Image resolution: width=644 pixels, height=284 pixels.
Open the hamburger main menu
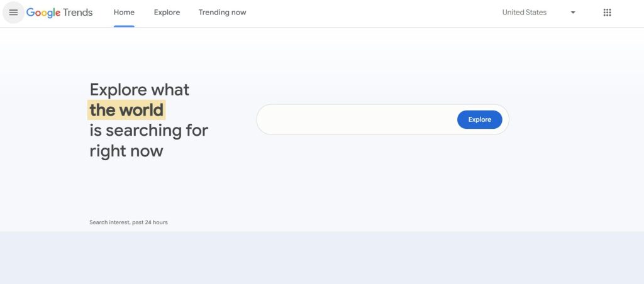pyautogui.click(x=13, y=13)
